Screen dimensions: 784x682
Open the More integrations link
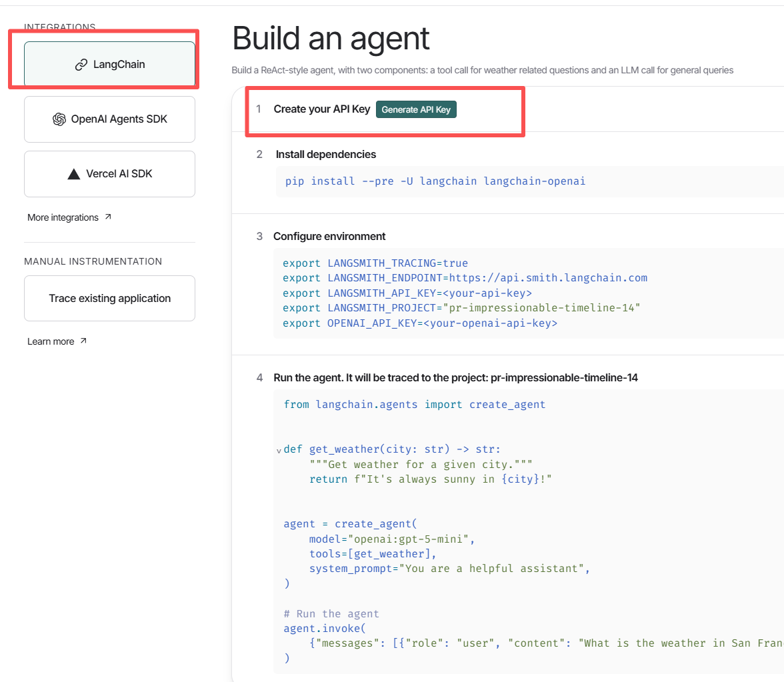point(69,217)
